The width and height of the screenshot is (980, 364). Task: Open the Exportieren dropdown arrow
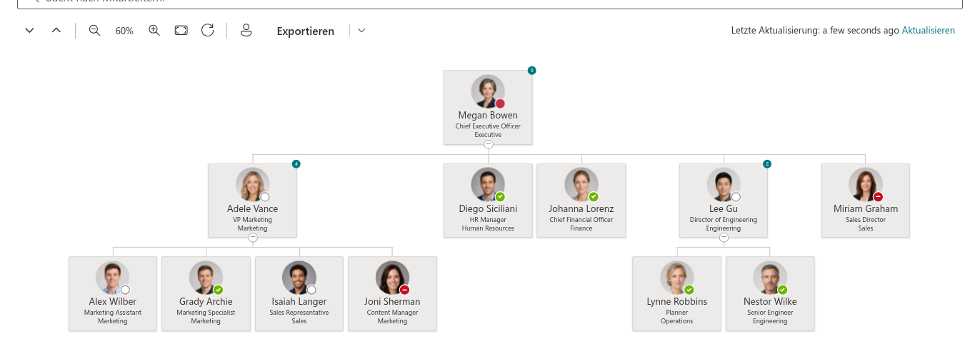click(361, 31)
